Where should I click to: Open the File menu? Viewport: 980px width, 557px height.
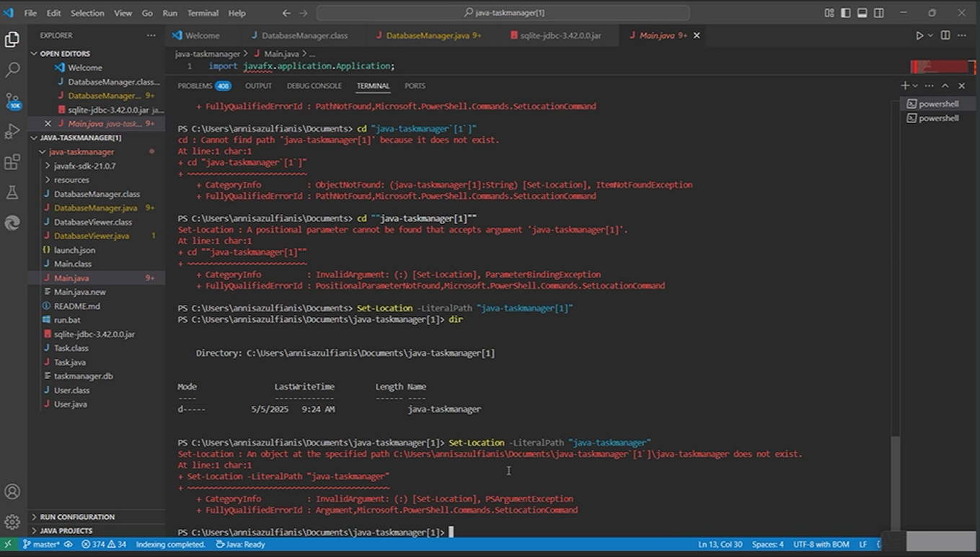pyautogui.click(x=30, y=13)
